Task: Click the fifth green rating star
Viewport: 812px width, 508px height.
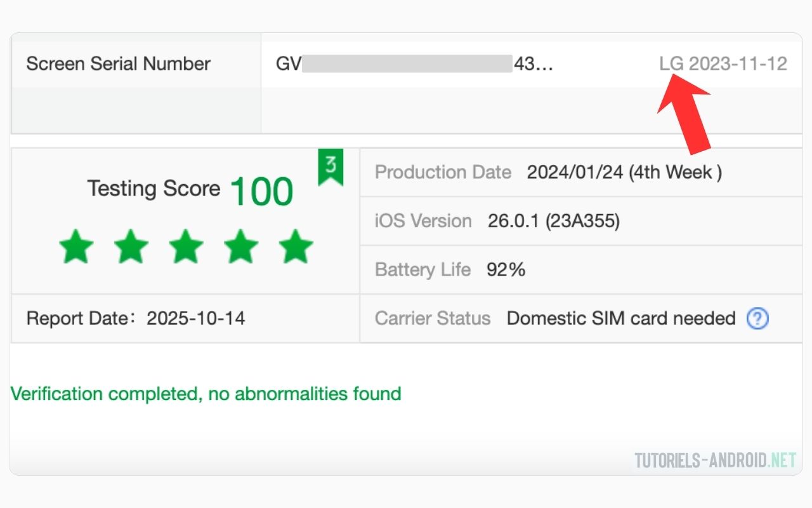Action: pyautogui.click(x=296, y=247)
